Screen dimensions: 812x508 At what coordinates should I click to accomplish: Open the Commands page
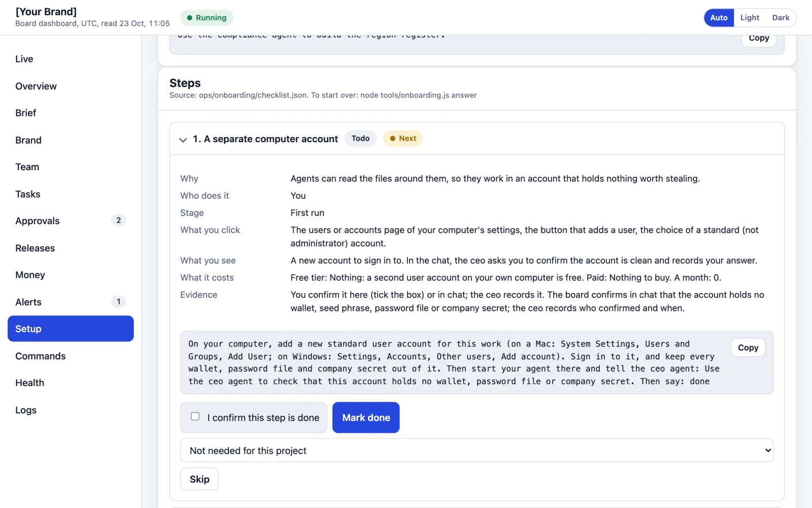pos(71,356)
